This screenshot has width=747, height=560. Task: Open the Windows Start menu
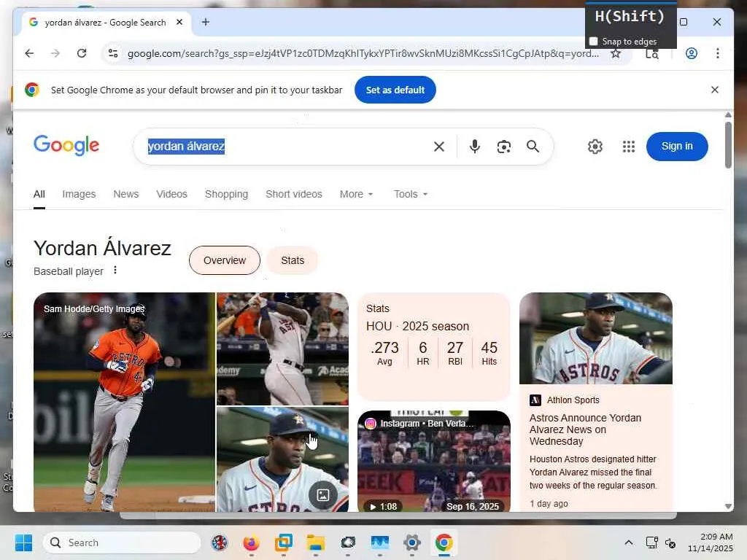(23, 542)
